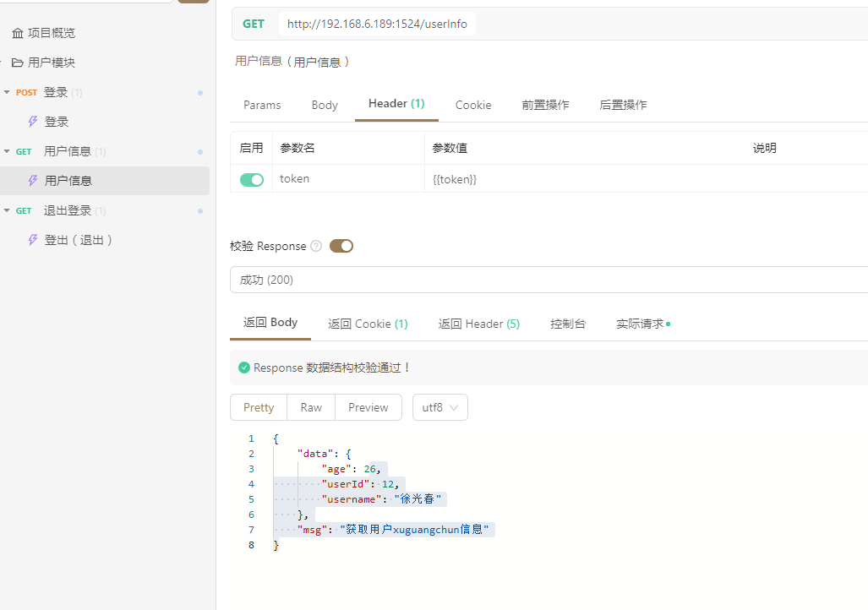Screen dimensions: 868x610
Task: Click the blue dot on GET 退出登录 row
Action: tap(199, 211)
